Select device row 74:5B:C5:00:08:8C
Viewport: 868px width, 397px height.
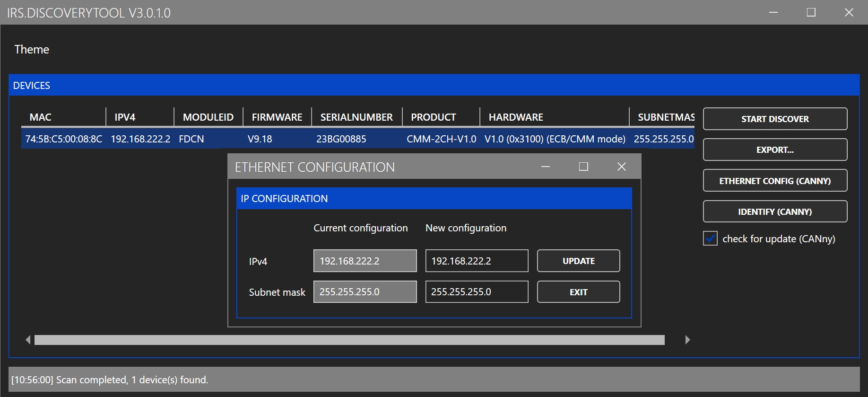(x=64, y=139)
